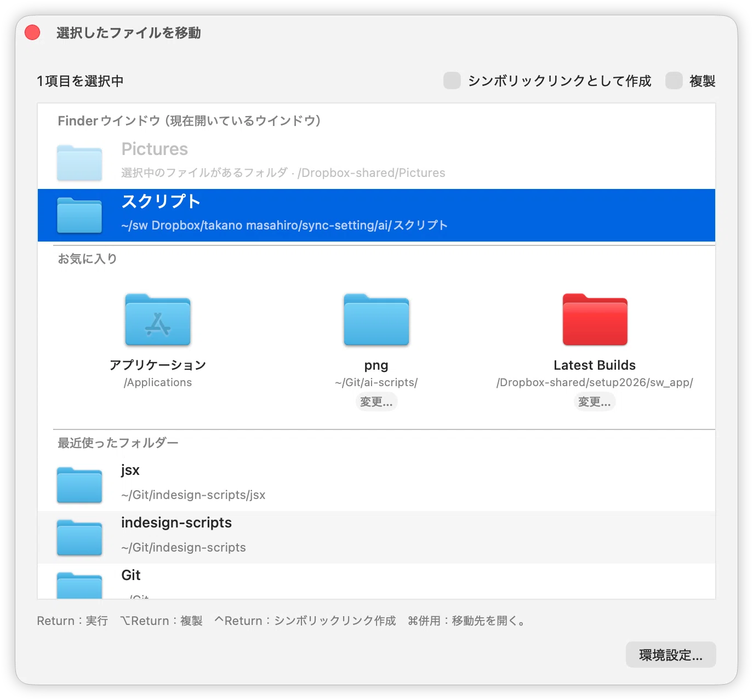The image size is (753, 700).
Task: Click the Return：実行 shortcut hint
Action: click(72, 621)
